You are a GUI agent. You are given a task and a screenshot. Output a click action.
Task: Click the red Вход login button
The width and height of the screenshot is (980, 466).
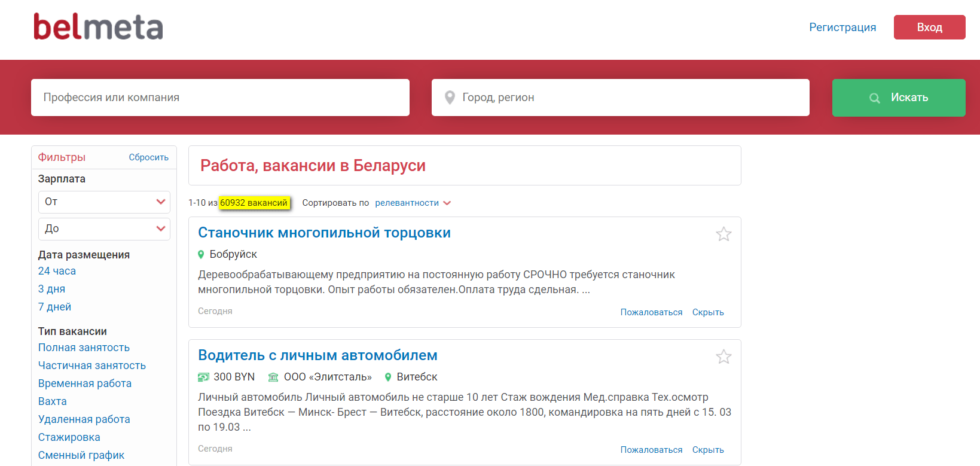[x=929, y=28]
